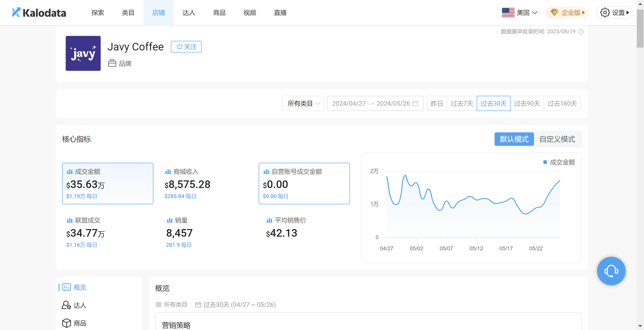Select the 过去90天 time range
The height and width of the screenshot is (330, 644).
(527, 103)
